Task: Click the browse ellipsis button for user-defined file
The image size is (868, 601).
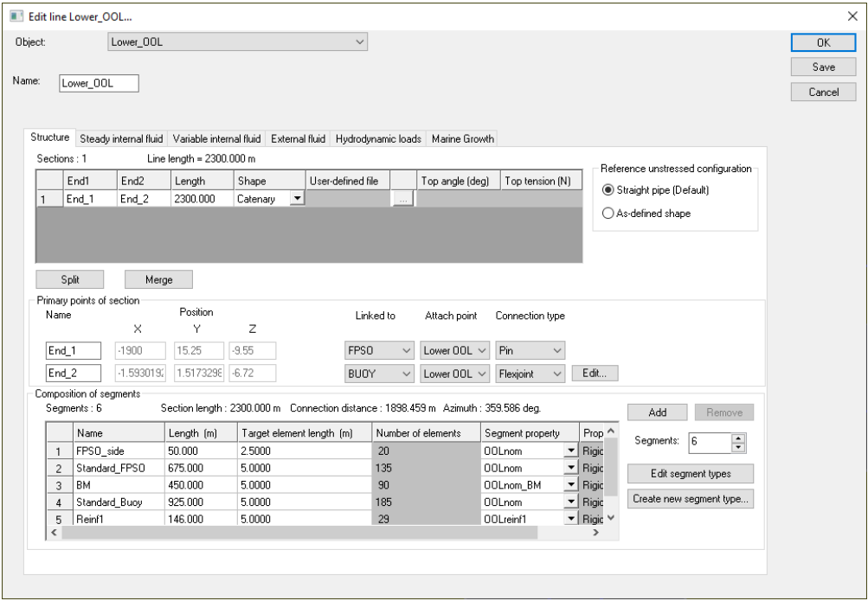Action: tap(402, 199)
